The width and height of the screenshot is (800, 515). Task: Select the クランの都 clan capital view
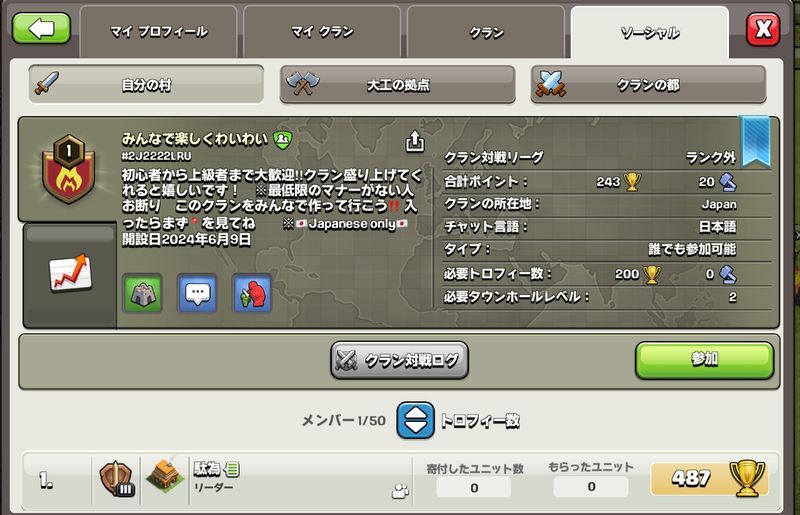pos(648,84)
